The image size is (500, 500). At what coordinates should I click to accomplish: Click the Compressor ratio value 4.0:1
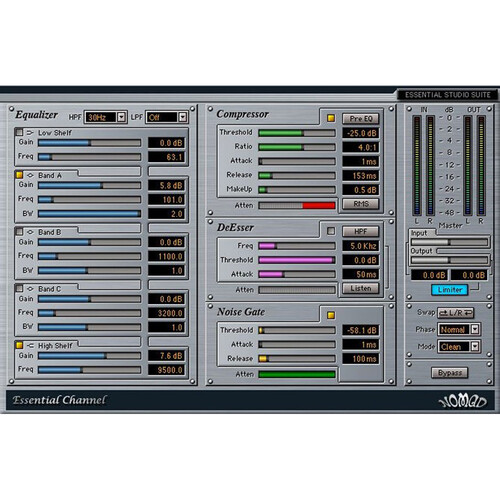[361, 147]
